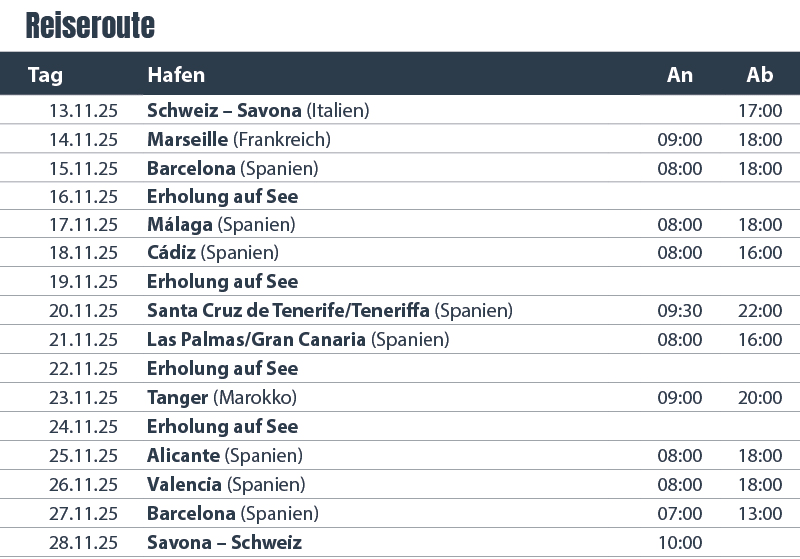The image size is (800, 559).
Task: Click the Savona – Schweiz entry
Action: pos(224,542)
